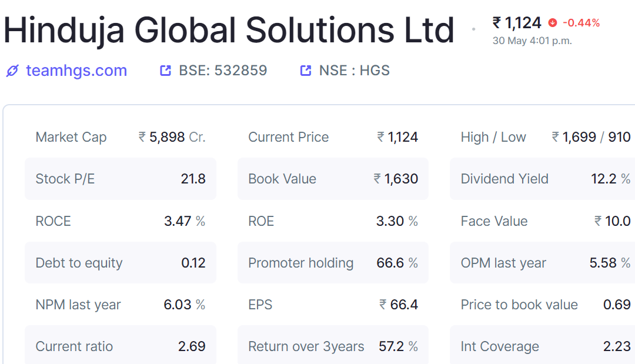Click the red down-arrow price change icon

[552, 23]
